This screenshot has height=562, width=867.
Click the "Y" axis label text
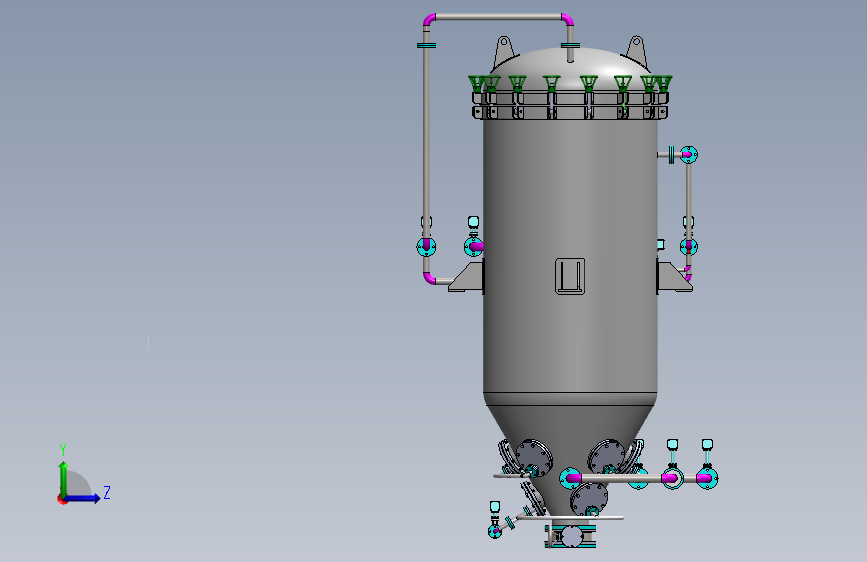coord(63,450)
